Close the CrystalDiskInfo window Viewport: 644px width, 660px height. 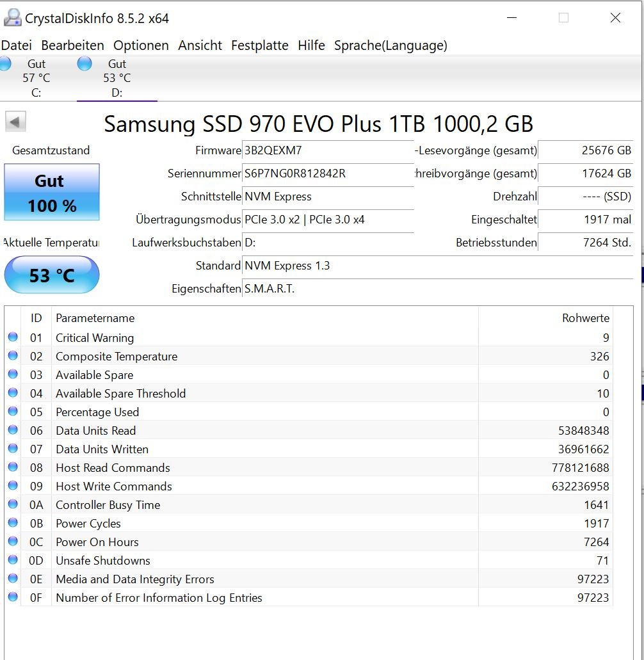point(615,18)
